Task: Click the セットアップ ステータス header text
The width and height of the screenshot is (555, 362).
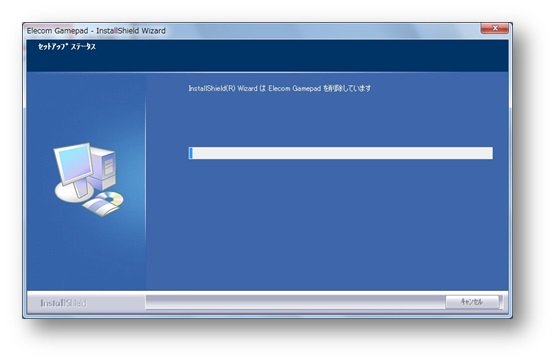Action: [67, 46]
